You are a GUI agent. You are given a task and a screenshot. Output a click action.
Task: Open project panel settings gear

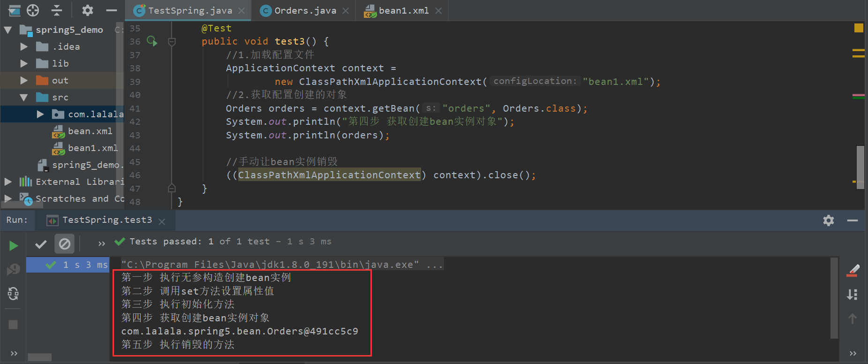pos(87,10)
